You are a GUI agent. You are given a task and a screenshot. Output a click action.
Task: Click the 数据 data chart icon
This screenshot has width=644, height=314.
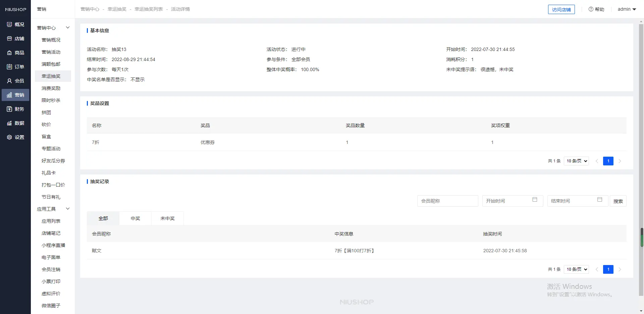(x=9, y=123)
